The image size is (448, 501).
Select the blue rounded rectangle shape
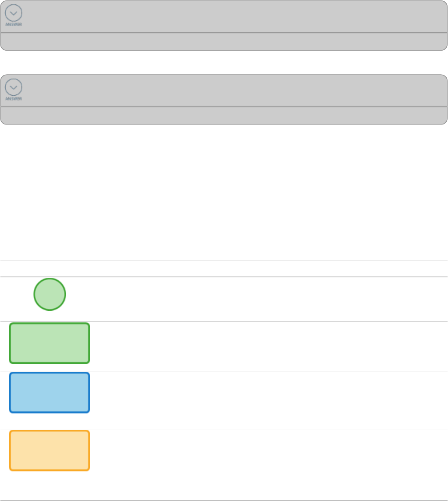(50, 393)
